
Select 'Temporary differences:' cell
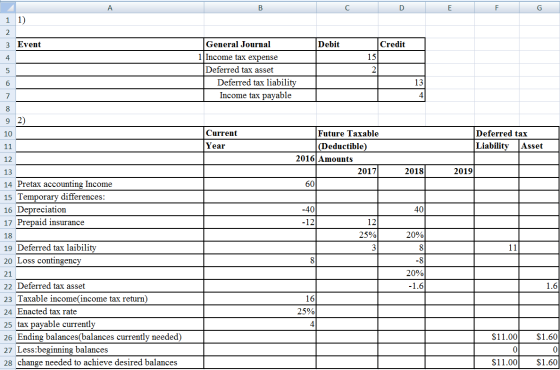click(x=110, y=197)
